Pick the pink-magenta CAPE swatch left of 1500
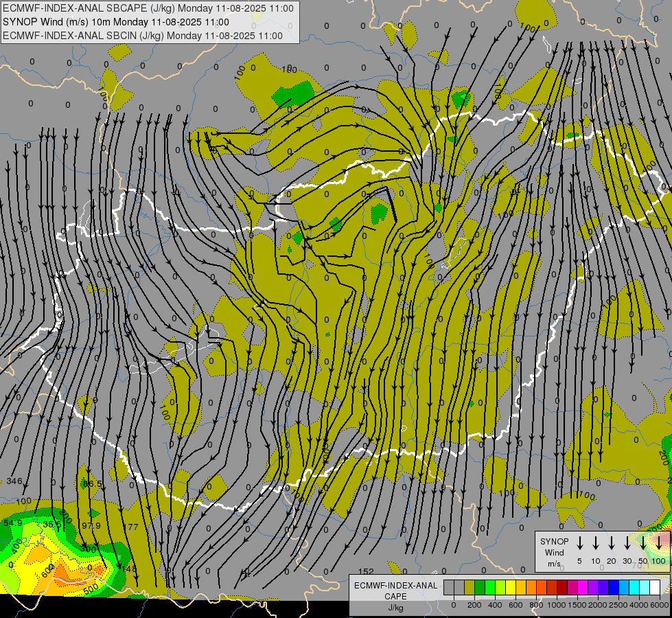Image resolution: width=672 pixels, height=618 pixels. 572,588
